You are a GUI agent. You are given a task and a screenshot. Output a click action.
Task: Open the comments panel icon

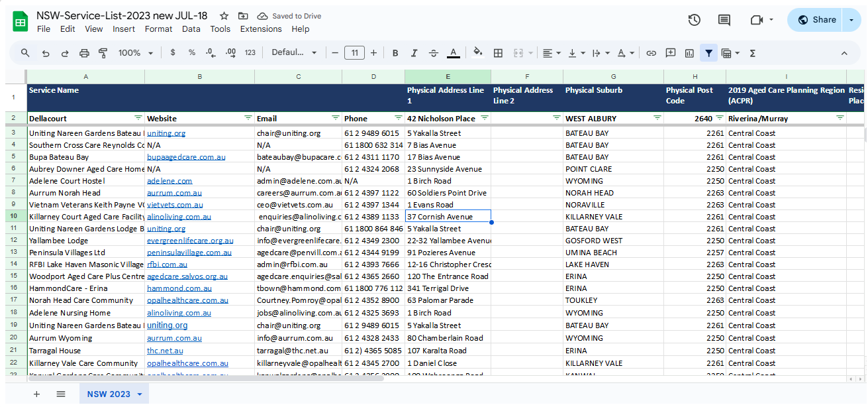tap(724, 20)
